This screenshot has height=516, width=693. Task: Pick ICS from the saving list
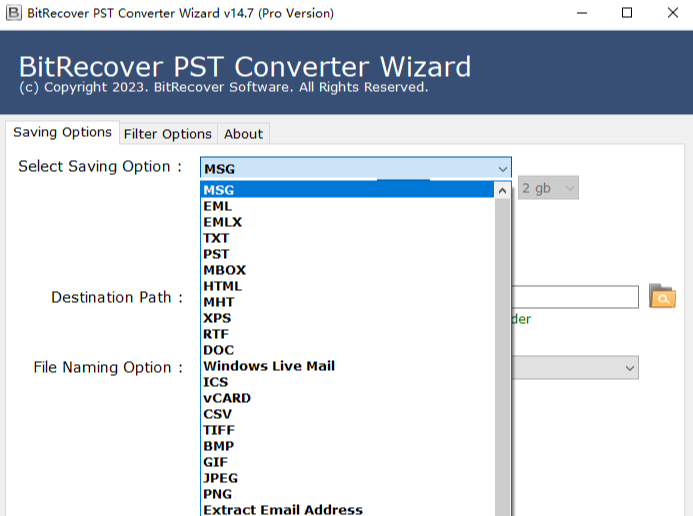(347, 382)
